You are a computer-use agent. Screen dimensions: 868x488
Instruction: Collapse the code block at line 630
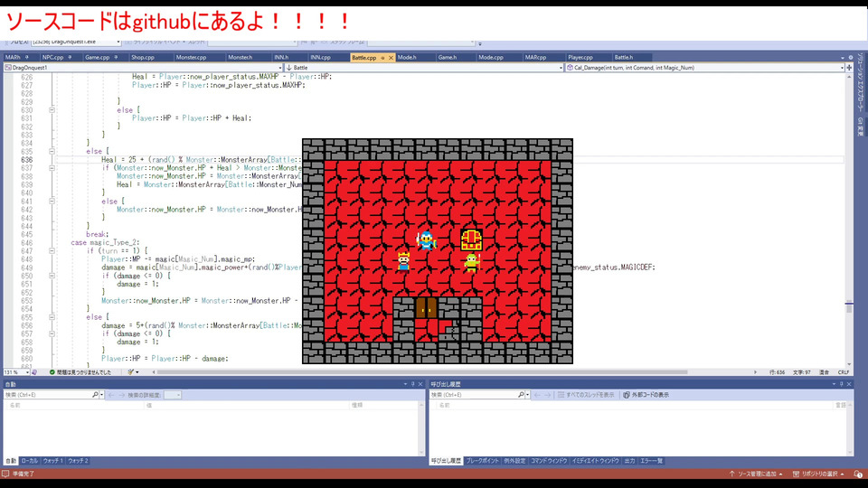click(x=52, y=110)
